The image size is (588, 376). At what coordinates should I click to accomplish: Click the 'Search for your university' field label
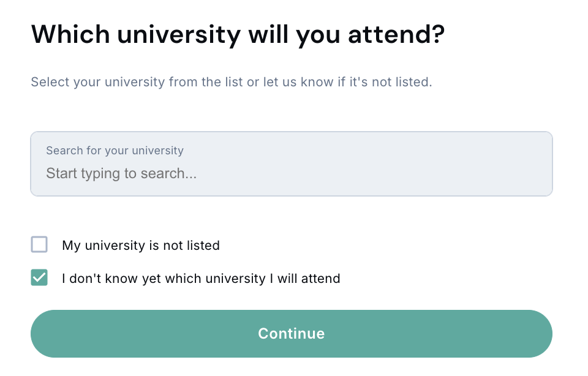(x=115, y=150)
